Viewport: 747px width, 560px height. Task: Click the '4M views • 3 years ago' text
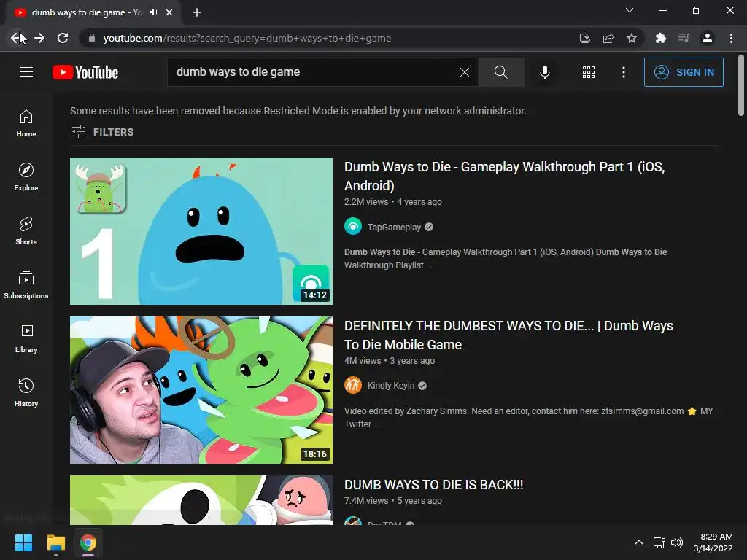(x=390, y=361)
